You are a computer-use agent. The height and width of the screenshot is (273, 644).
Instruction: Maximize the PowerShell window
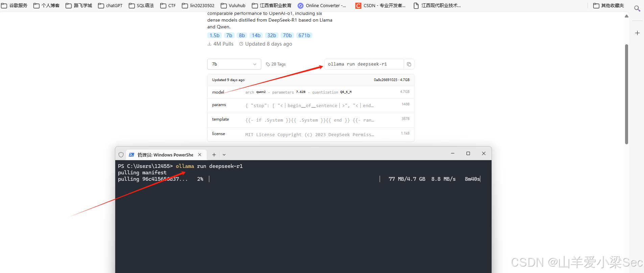(x=468, y=153)
